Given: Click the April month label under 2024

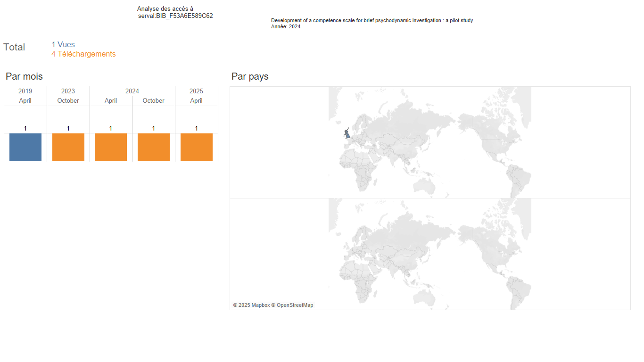Looking at the screenshot, I should pos(111,100).
